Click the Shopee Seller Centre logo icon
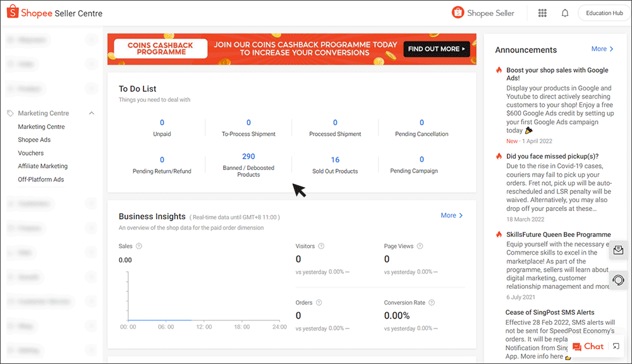Image resolution: width=632 pixels, height=364 pixels. click(x=11, y=11)
